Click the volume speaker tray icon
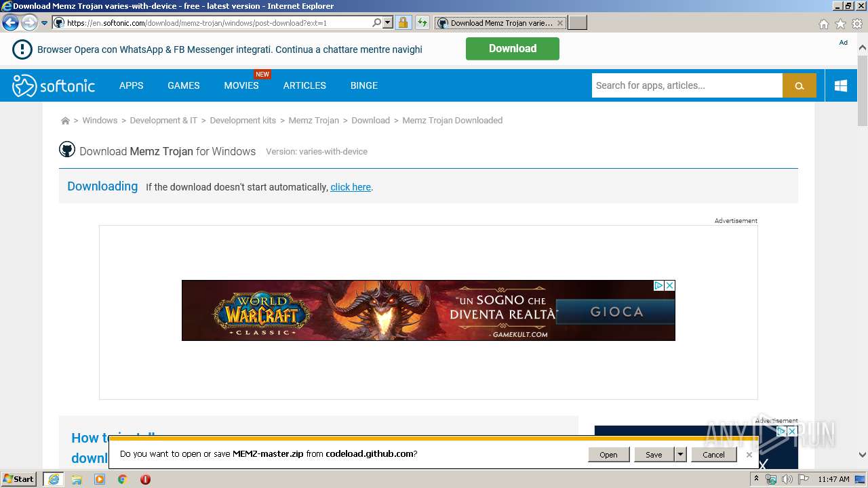The image size is (868, 488). [787, 479]
